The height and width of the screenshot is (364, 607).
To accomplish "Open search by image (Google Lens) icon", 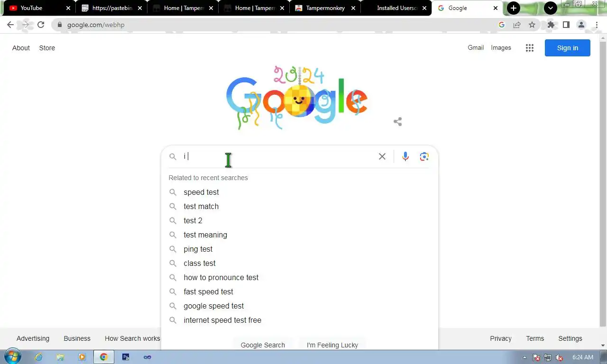I will (424, 156).
